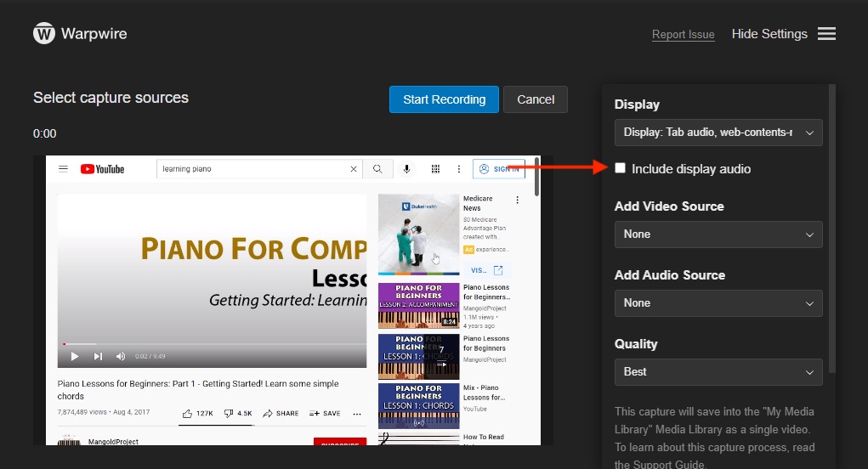This screenshot has width=868, height=469.
Task: Click the thumbs up 127K like icon
Action: point(187,414)
